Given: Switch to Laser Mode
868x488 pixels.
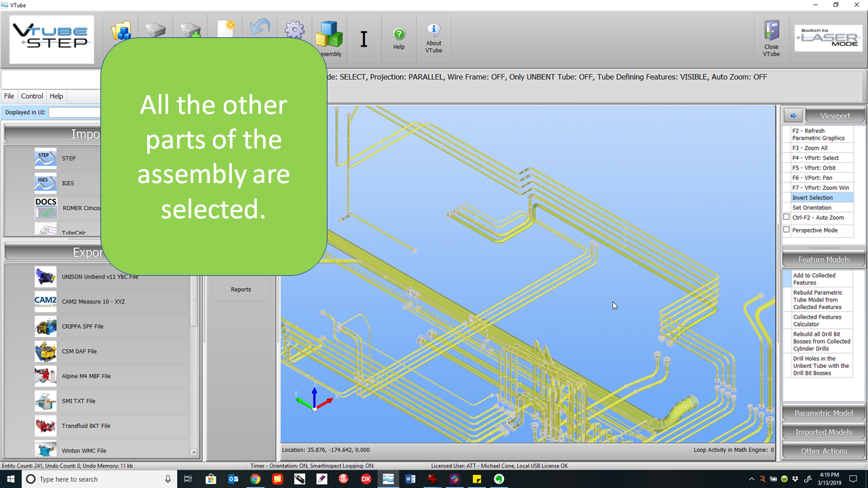Looking at the screenshot, I should [827, 38].
